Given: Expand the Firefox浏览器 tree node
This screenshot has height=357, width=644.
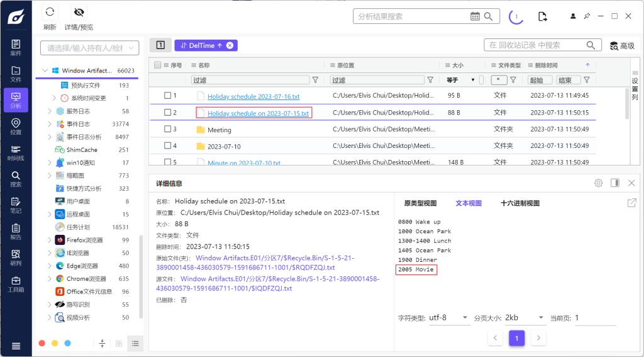Looking at the screenshot, I should (49, 240).
